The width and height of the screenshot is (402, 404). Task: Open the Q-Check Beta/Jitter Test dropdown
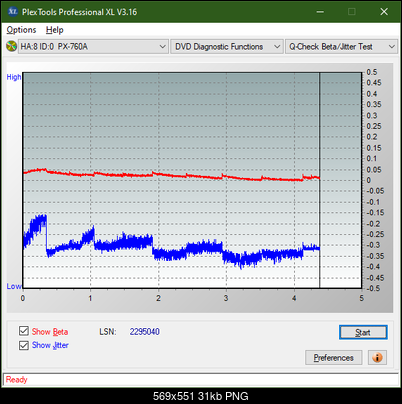point(341,47)
